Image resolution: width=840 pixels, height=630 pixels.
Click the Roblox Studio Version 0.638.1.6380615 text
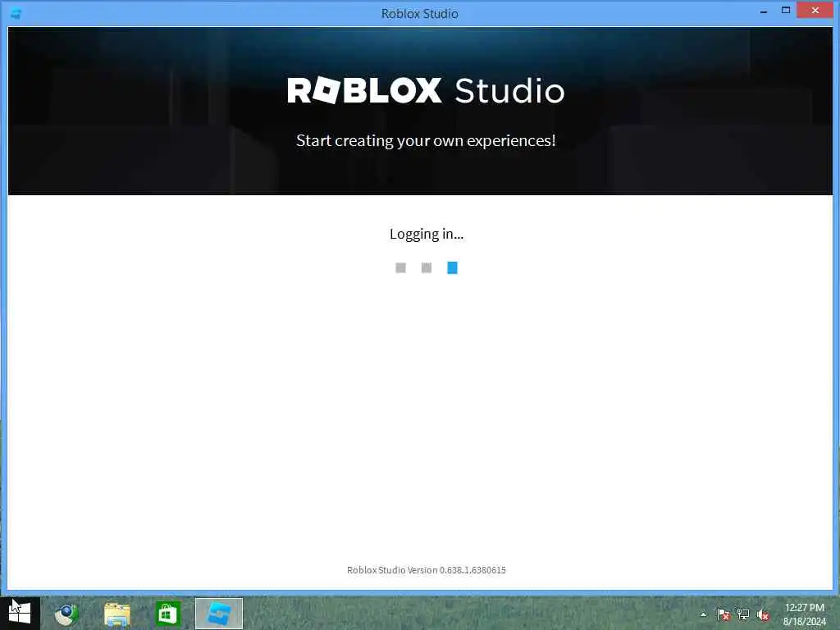427,570
